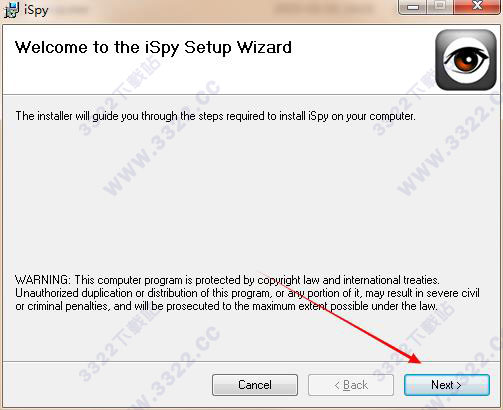Click the word "WARNING:" in the notice
The width and height of the screenshot is (503, 410).
43,280
